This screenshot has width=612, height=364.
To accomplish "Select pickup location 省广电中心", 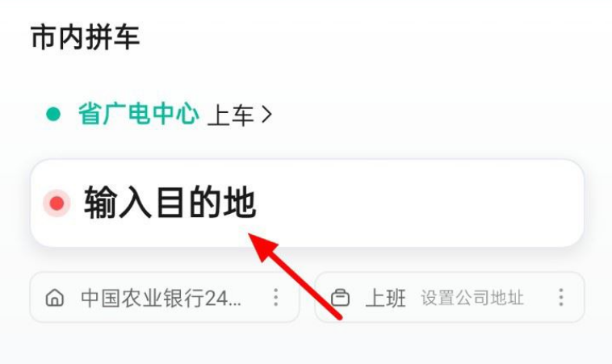I will click(x=139, y=114).
